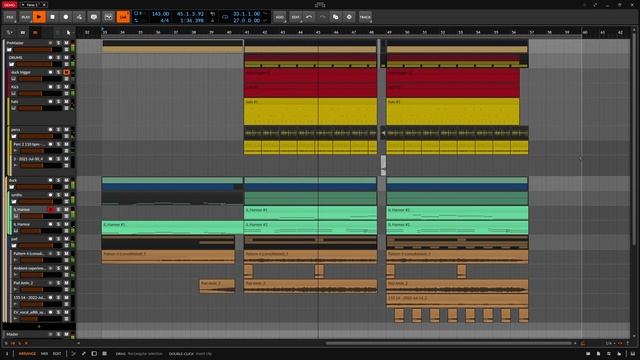Collapse the duck group folder icon
Screen dimensions: 640x360
(12, 187)
